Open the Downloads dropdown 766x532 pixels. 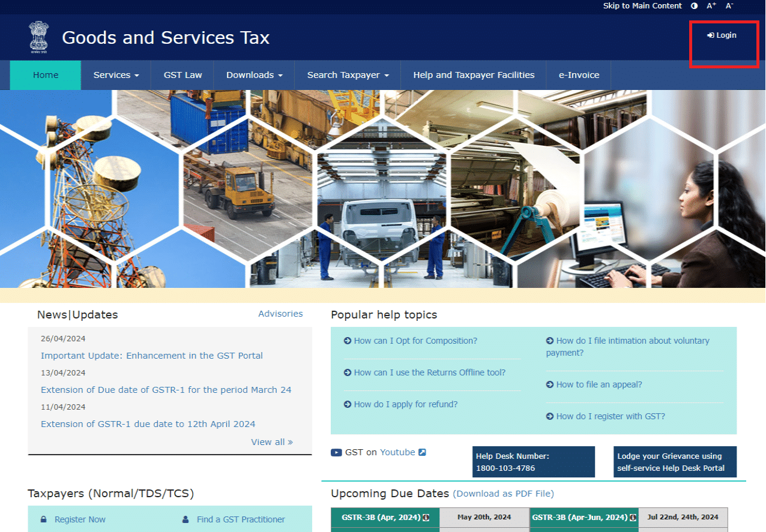pos(255,75)
